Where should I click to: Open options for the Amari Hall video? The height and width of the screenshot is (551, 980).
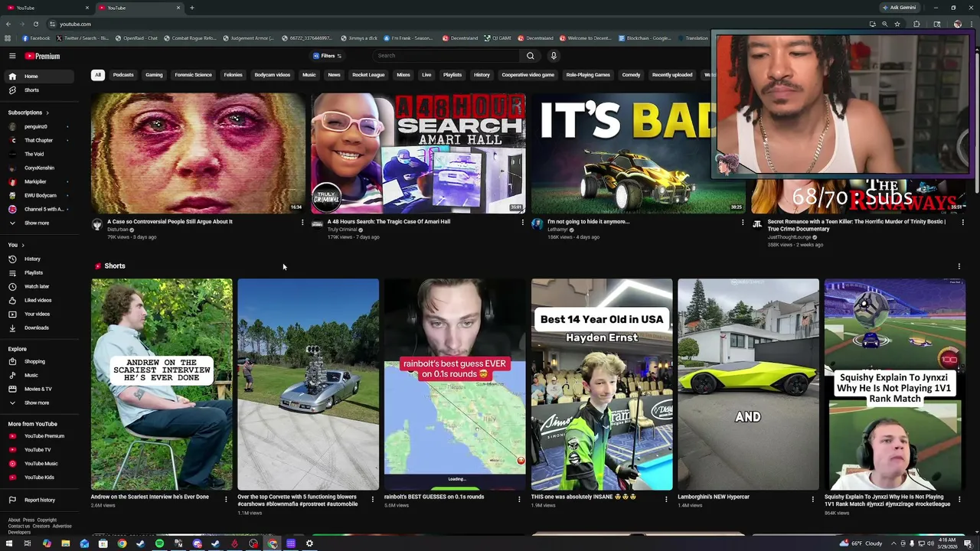point(523,223)
